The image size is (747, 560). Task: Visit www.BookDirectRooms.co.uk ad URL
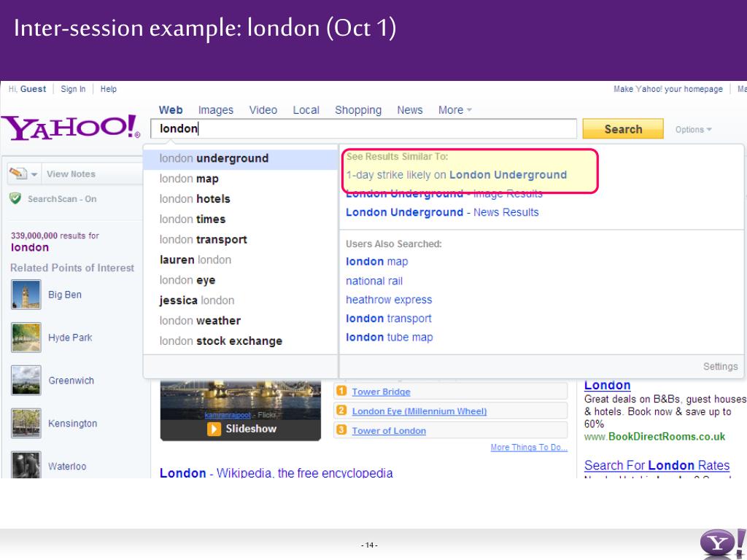pyautogui.click(x=654, y=437)
